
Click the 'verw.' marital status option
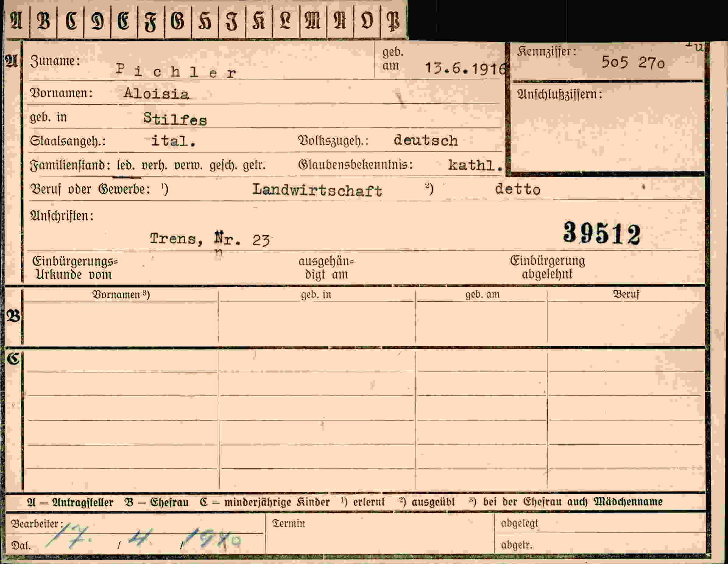(x=188, y=165)
